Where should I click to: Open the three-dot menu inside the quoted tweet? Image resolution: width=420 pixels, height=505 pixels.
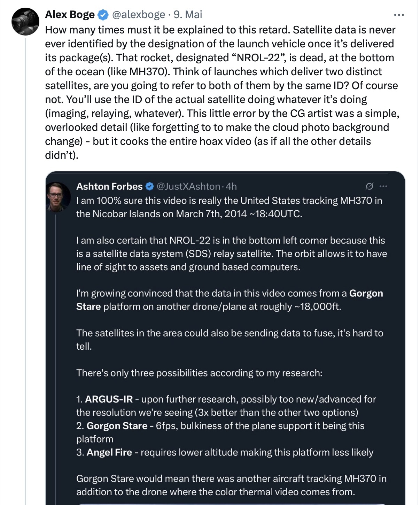(383, 186)
